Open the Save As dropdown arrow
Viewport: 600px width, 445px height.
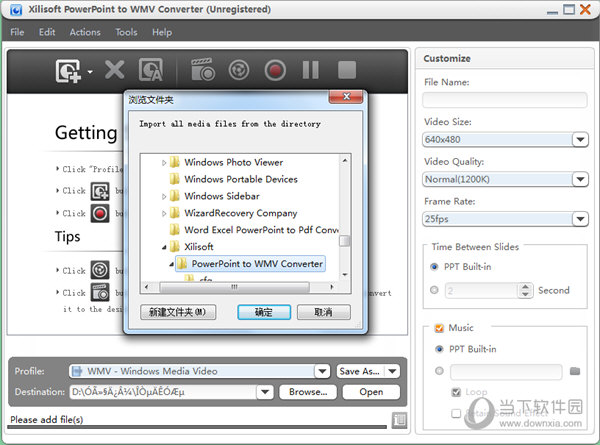[392, 371]
